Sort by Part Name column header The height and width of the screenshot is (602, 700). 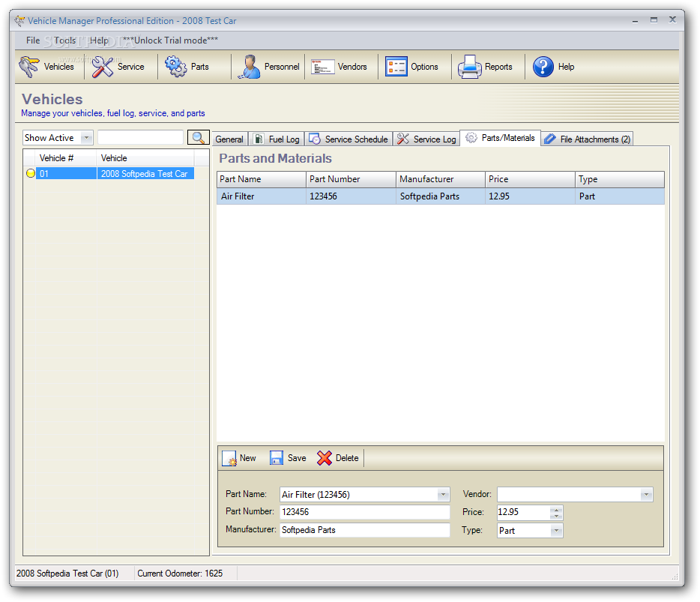(x=261, y=179)
